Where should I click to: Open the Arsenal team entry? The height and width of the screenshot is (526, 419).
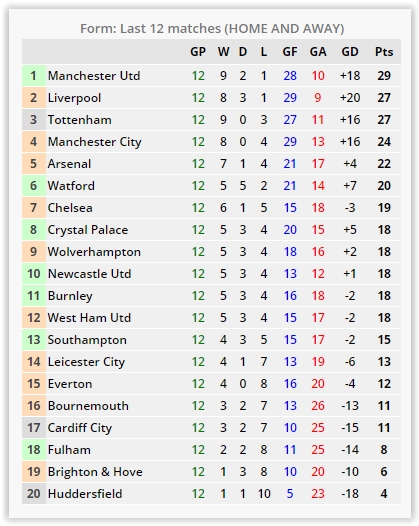point(69,164)
